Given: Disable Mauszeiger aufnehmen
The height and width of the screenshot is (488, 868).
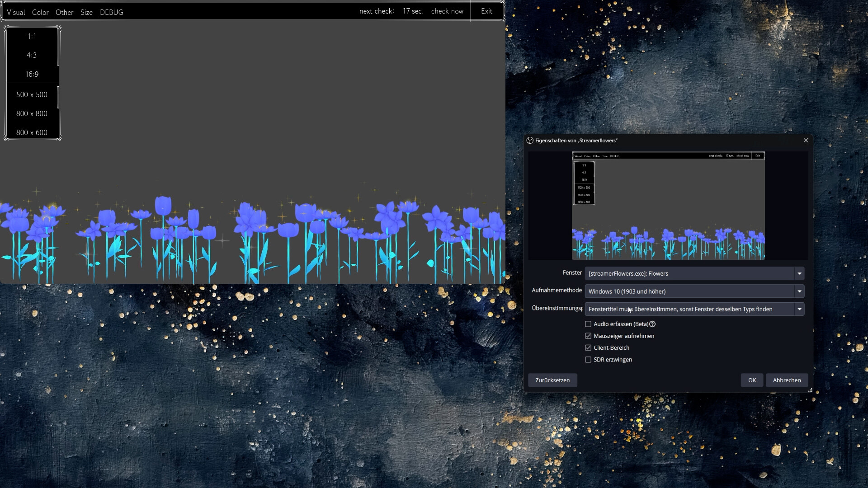Looking at the screenshot, I should pos(588,336).
